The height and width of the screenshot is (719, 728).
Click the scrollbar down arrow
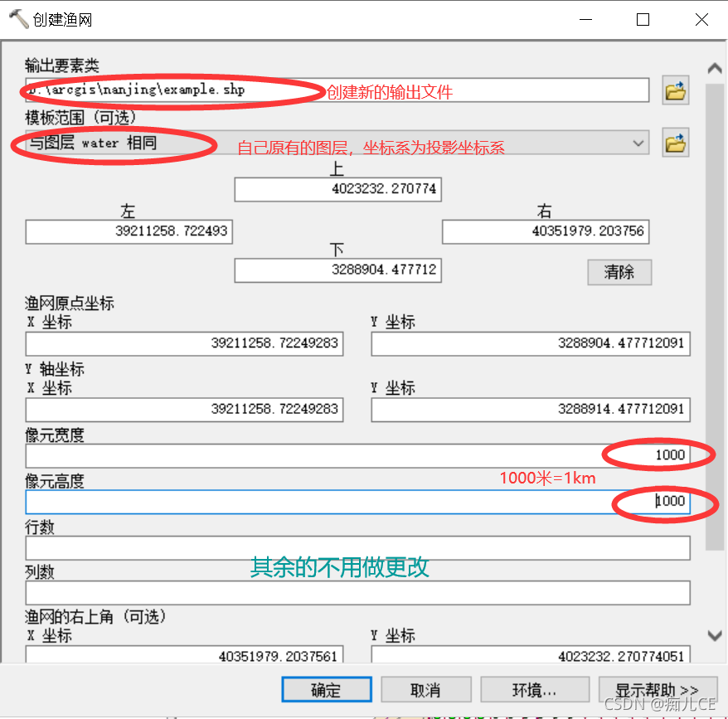pyautogui.click(x=715, y=634)
